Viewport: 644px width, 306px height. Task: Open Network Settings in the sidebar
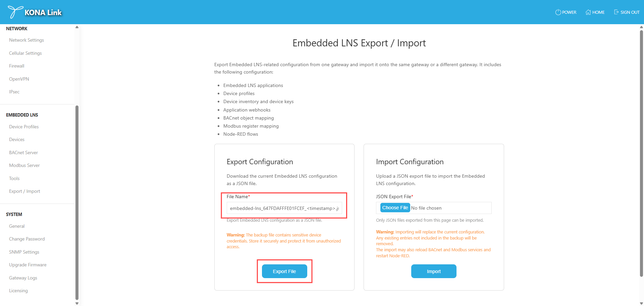(26, 40)
